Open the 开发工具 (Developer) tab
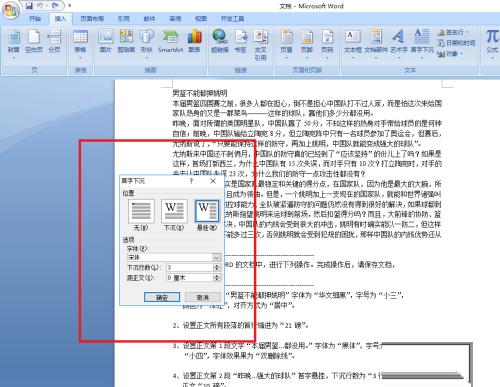This screenshot has width=500, height=387. (232, 19)
